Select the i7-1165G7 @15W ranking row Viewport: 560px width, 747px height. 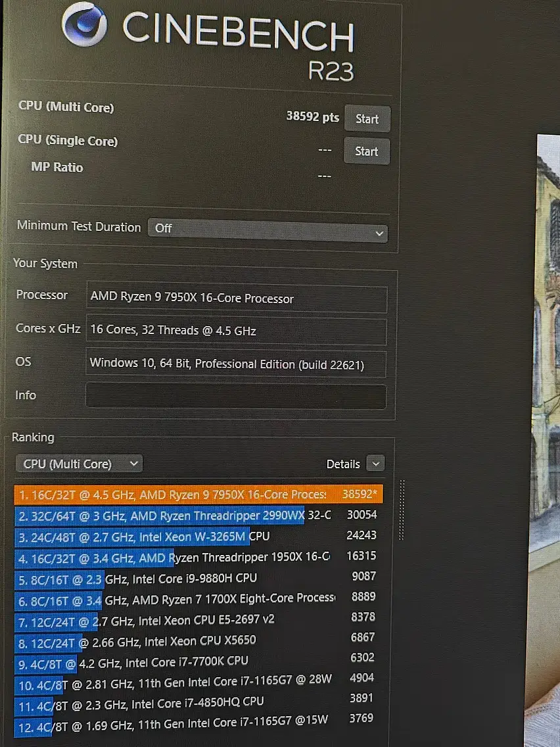pyautogui.click(x=198, y=723)
